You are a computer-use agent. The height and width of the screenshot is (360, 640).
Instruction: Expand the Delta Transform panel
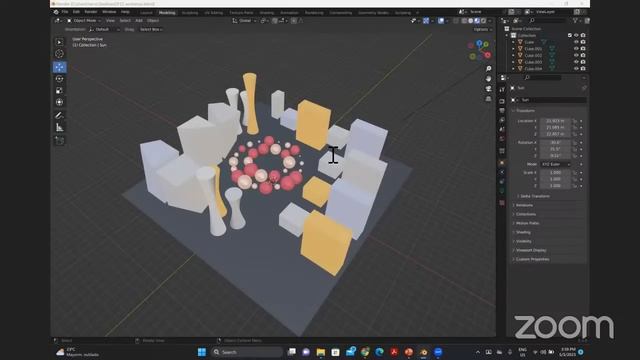535,196
